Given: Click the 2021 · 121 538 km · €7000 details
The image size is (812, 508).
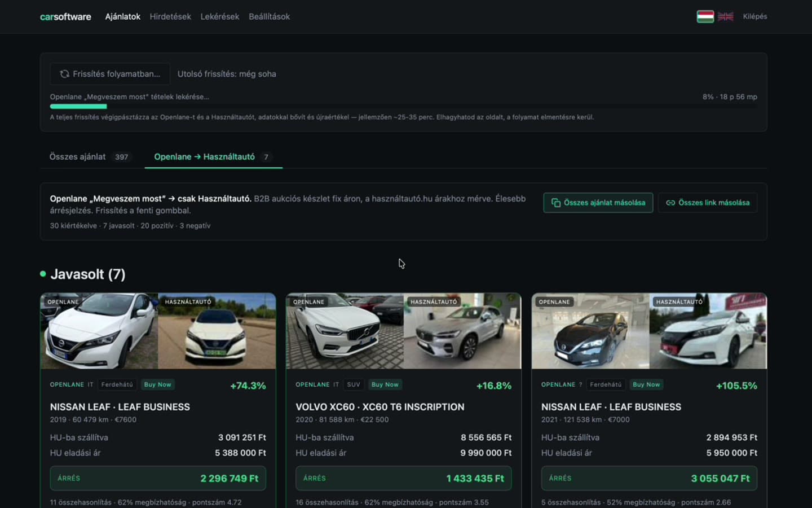Looking at the screenshot, I should [x=585, y=419].
